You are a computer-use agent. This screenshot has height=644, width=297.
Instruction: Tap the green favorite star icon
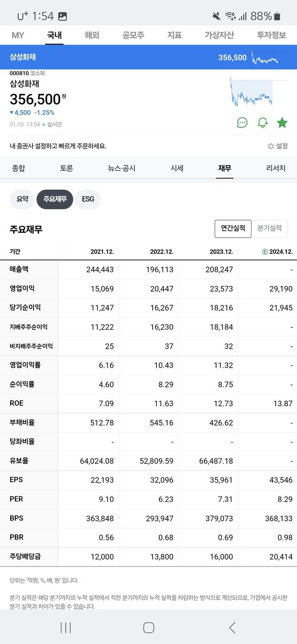[282, 123]
